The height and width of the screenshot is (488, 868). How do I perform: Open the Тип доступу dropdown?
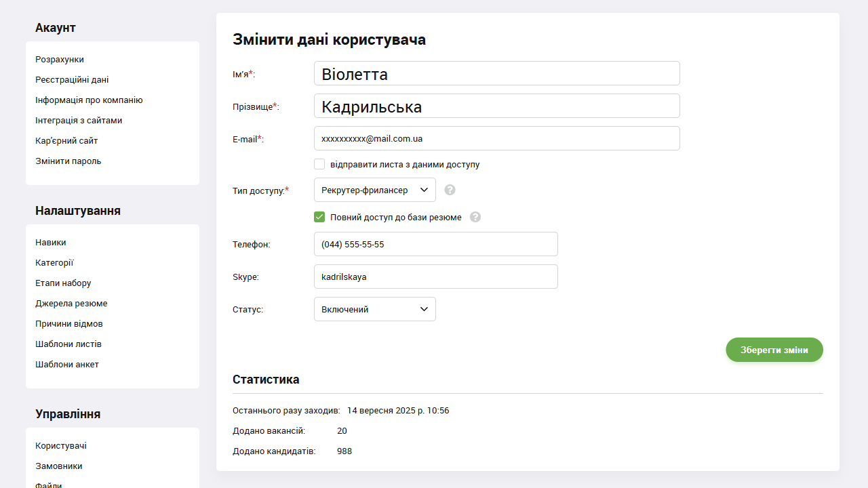pos(374,190)
